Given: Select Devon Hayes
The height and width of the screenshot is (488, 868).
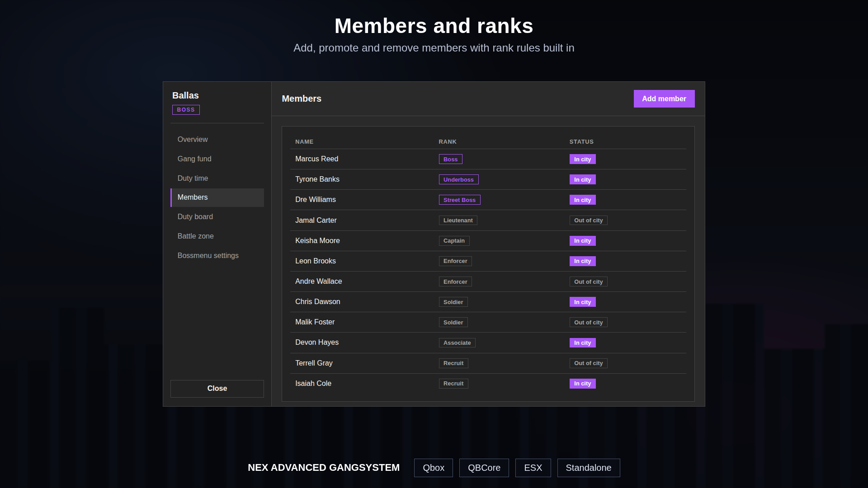Looking at the screenshot, I should pyautogui.click(x=316, y=343).
